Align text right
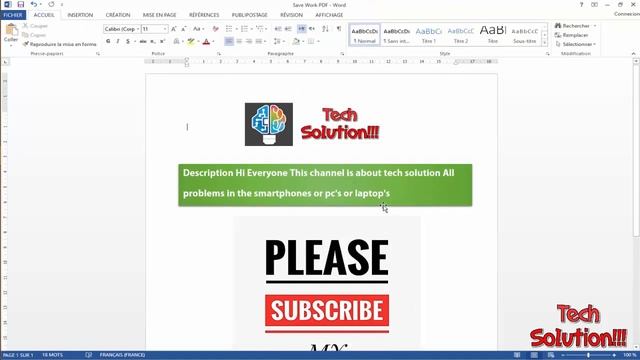 [249, 41]
